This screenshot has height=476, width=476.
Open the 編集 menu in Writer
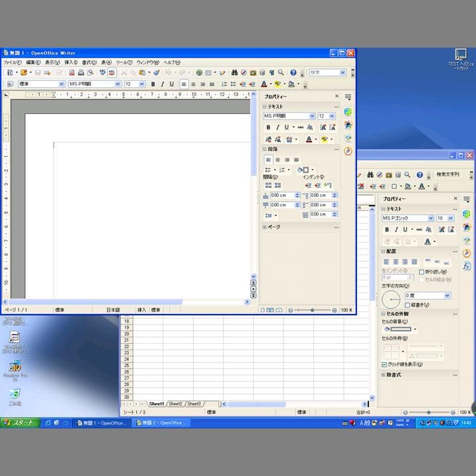(x=33, y=62)
